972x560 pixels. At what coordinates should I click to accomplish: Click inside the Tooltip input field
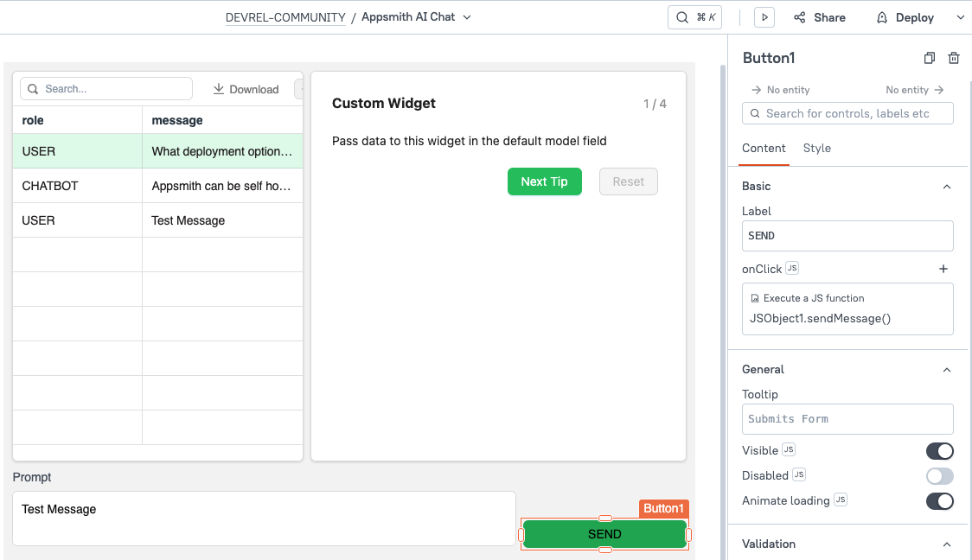click(x=847, y=419)
